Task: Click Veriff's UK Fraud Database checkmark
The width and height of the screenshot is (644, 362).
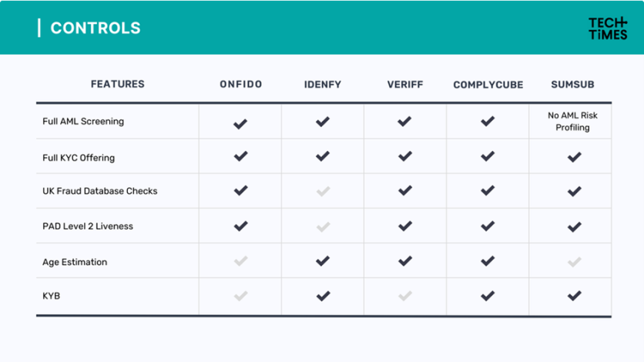Action: (405, 190)
